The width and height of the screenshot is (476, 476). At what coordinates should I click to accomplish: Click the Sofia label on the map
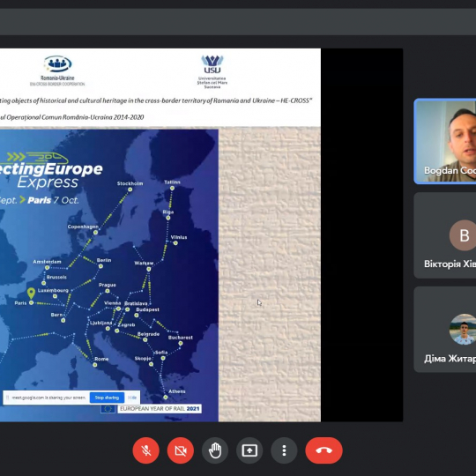(161, 353)
